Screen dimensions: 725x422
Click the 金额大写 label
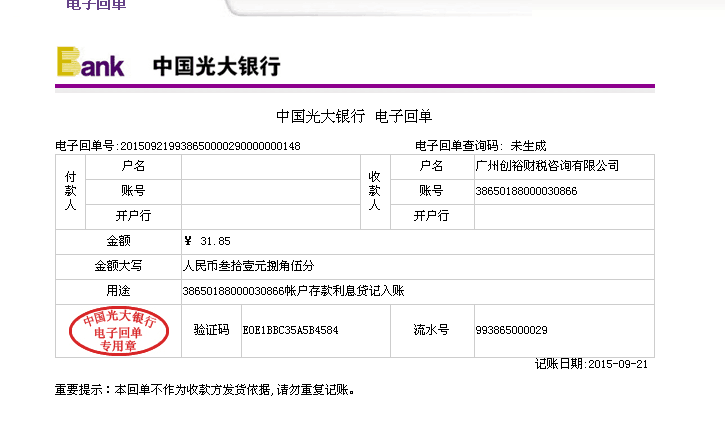pos(118,266)
